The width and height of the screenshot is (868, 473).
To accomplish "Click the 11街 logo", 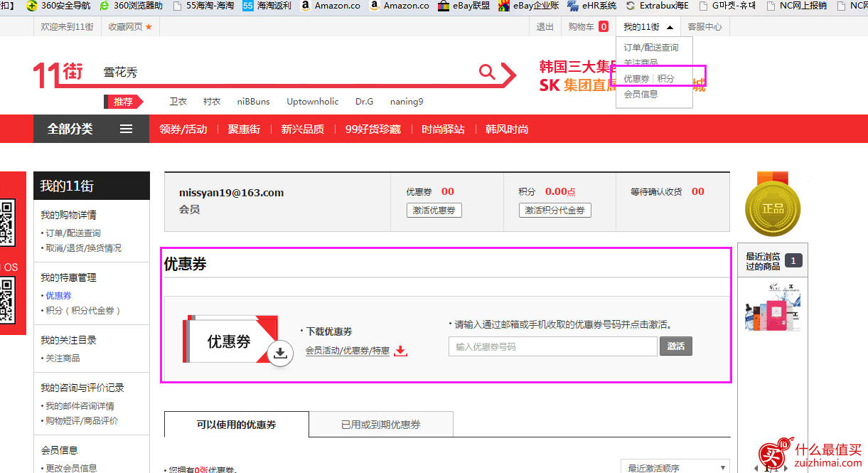I will tap(58, 73).
